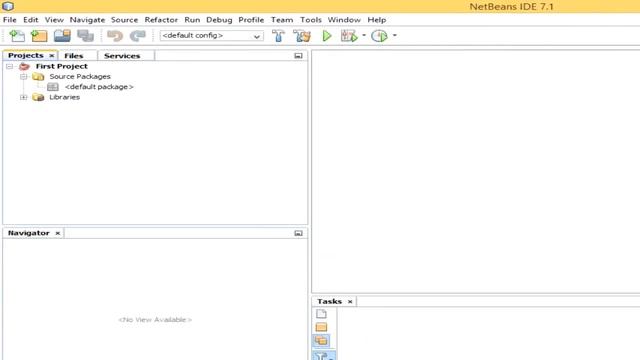Show tasks for main project
The image size is (640, 360).
(x=321, y=327)
